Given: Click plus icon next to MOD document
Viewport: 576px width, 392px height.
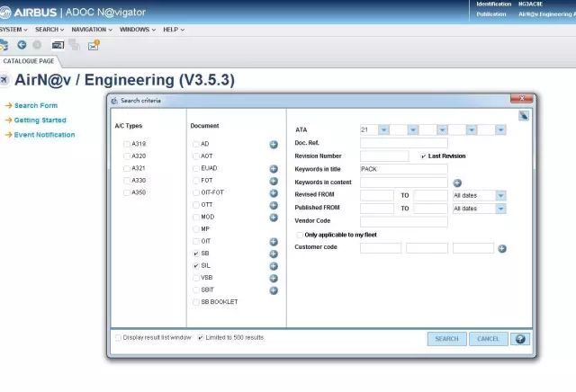Looking at the screenshot, I should 274,218.
